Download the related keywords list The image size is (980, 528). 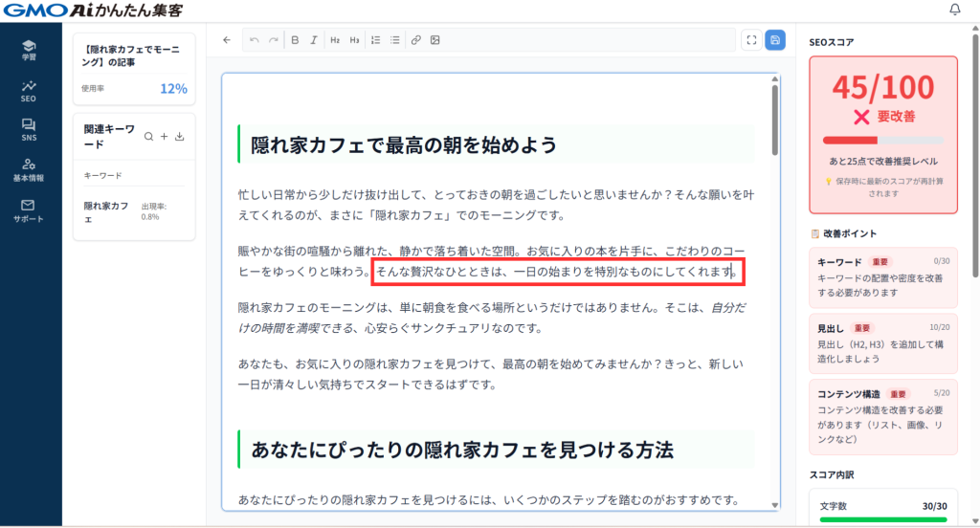(180, 137)
